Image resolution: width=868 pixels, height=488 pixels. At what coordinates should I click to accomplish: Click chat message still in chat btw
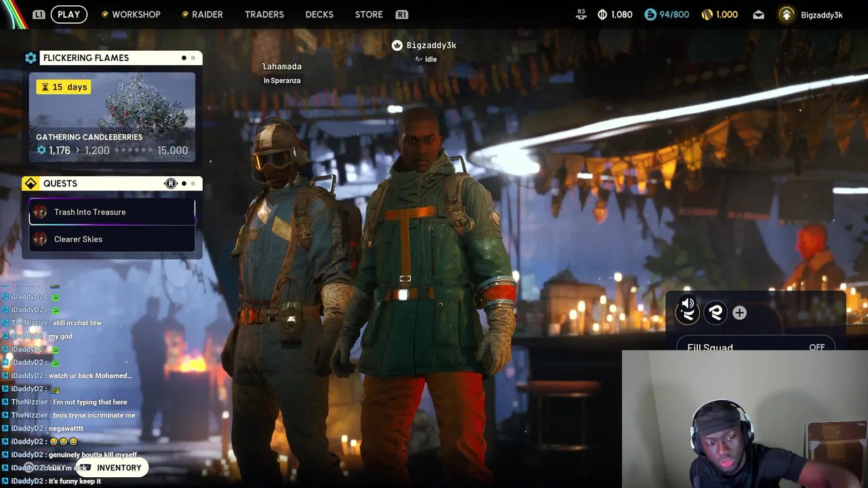[x=76, y=323]
